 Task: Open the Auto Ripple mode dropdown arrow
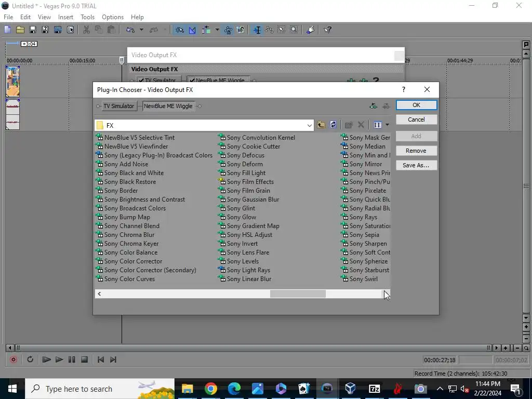pos(217,30)
